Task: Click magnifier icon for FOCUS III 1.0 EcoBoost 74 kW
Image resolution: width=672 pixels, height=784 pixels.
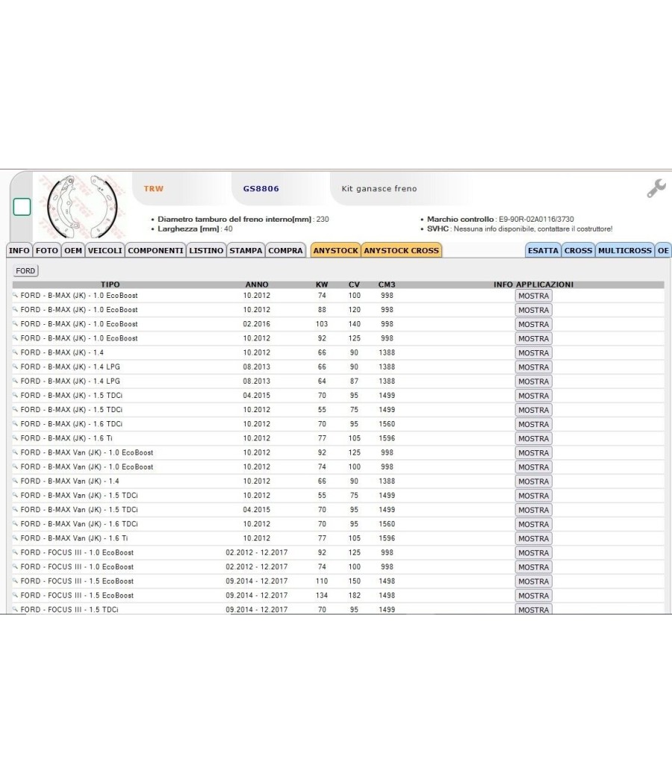Action: [16, 567]
